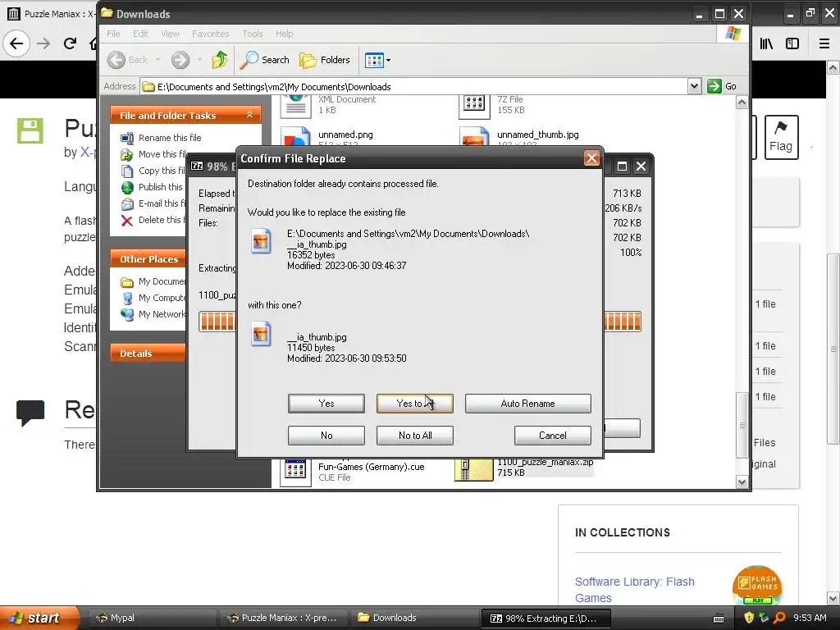Viewport: 840px width, 630px height.
Task: Expand the address bar dropdown
Action: point(694,86)
